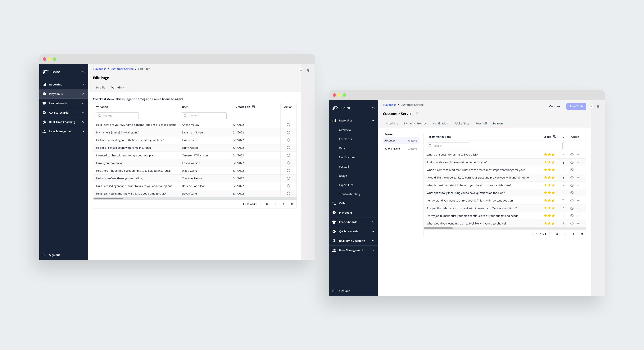Screen dimensions: 644x350
Task: Click the next page arrow in variations list
Action: coord(283,204)
